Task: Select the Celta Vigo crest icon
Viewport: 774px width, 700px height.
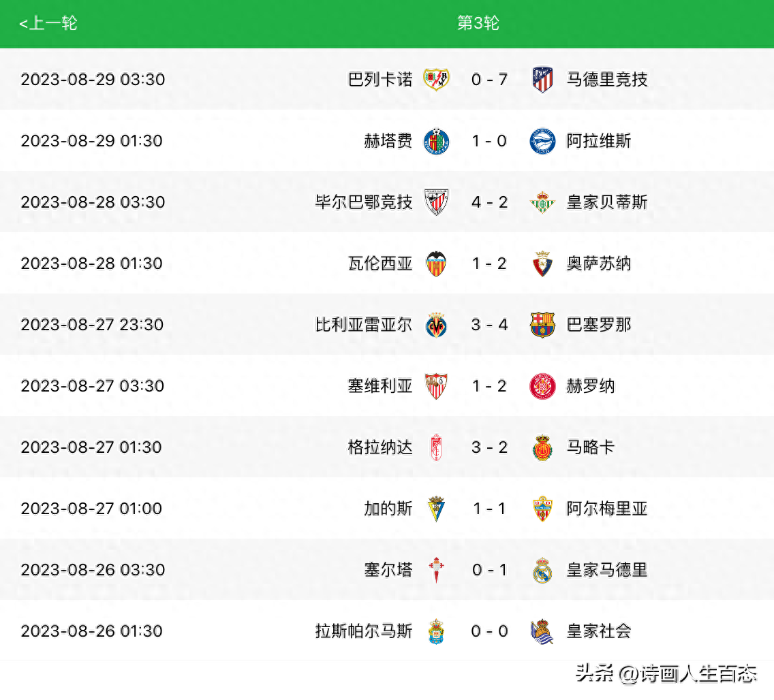Action: coord(436,570)
